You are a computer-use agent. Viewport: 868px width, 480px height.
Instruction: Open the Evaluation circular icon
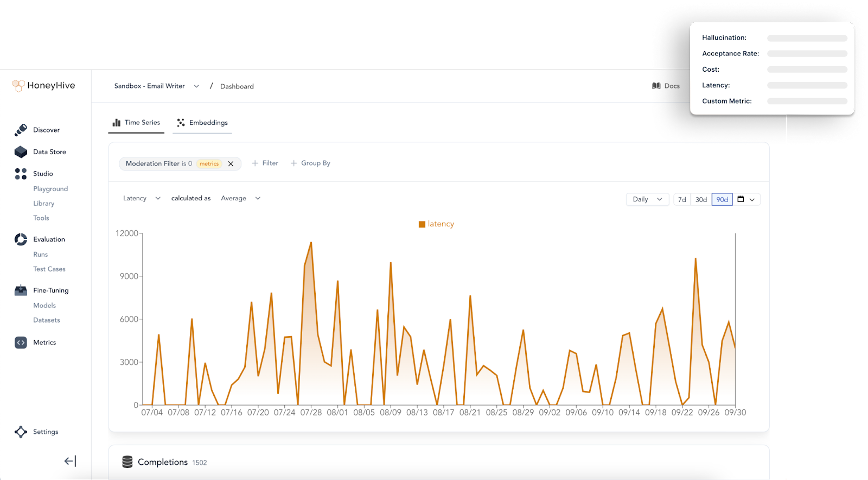21,239
